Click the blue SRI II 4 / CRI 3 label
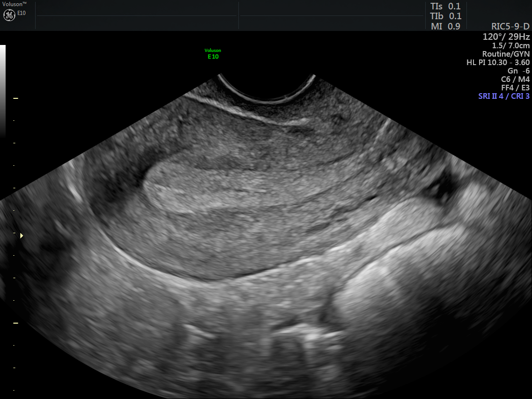The height and width of the screenshot is (399, 532). click(504, 96)
